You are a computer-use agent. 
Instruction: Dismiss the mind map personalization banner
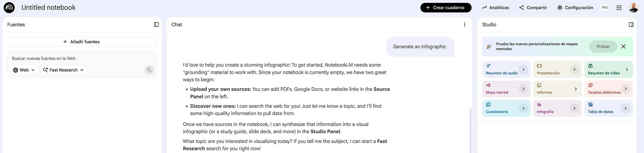[x=623, y=46]
